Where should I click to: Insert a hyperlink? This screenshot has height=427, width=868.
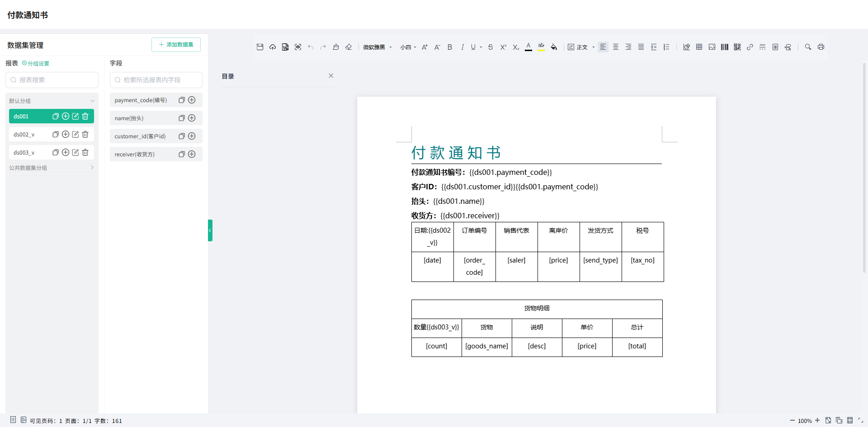(750, 47)
